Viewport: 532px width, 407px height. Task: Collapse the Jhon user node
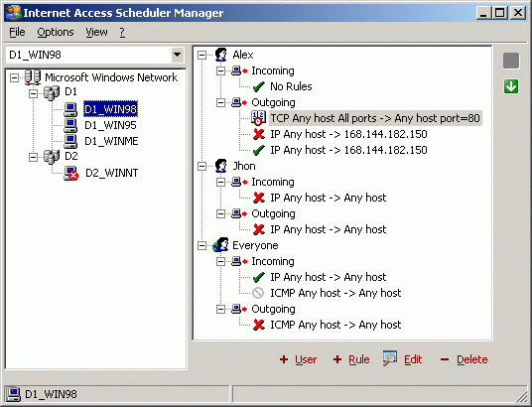tap(201, 166)
